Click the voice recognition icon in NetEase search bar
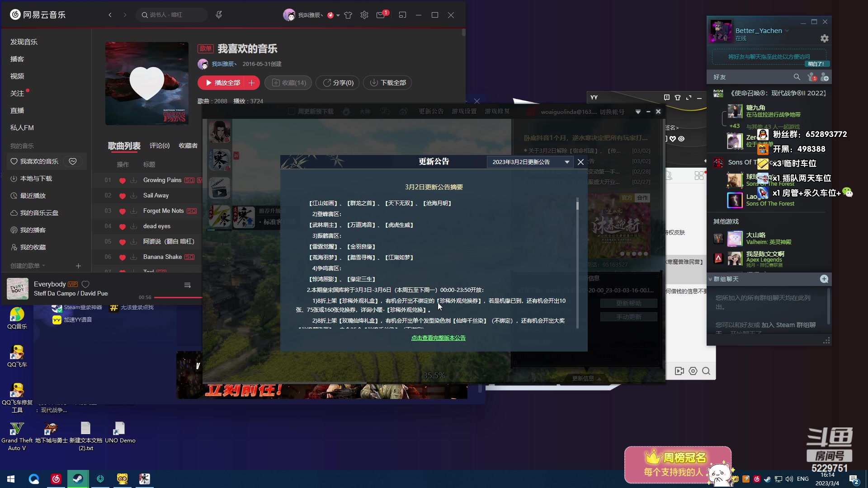This screenshot has height=488, width=868. pyautogui.click(x=219, y=15)
